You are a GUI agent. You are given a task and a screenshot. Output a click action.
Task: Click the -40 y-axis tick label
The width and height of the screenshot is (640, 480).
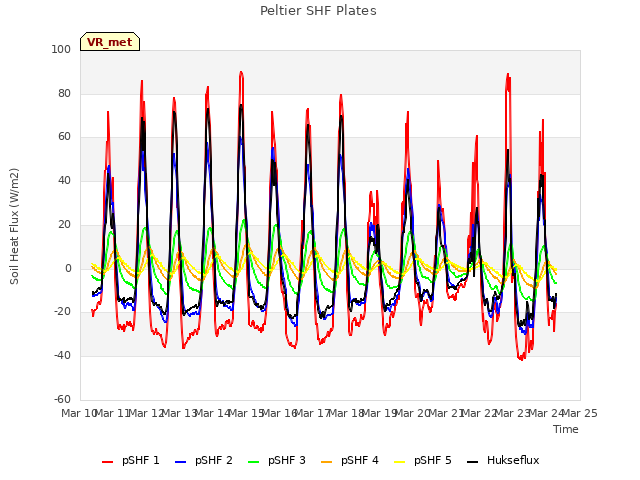click(62, 356)
